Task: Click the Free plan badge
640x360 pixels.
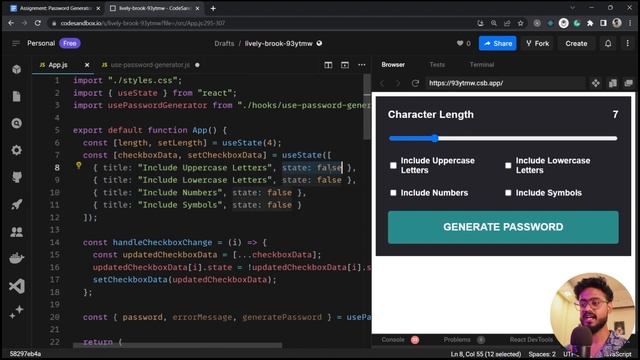Action: point(70,43)
